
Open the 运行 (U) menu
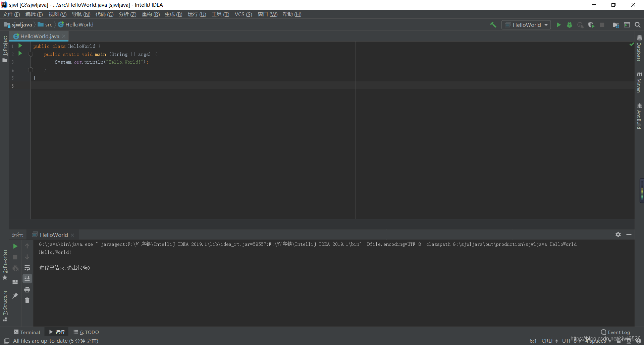click(197, 14)
